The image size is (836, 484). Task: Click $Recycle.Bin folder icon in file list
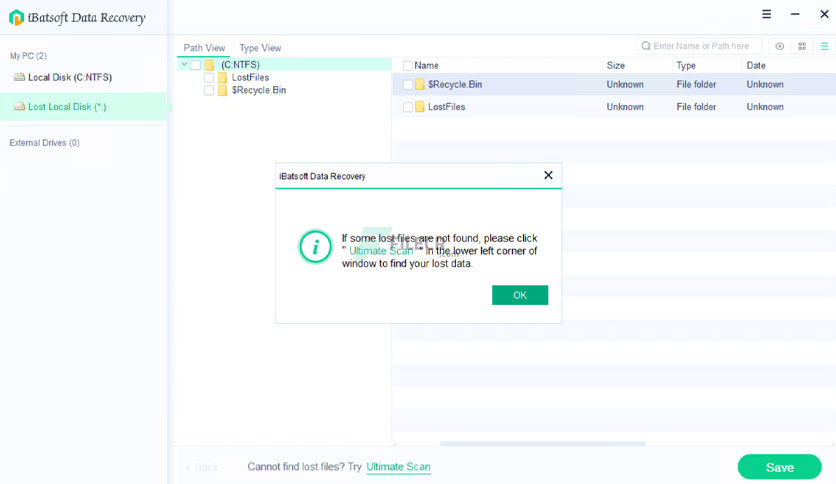point(420,84)
